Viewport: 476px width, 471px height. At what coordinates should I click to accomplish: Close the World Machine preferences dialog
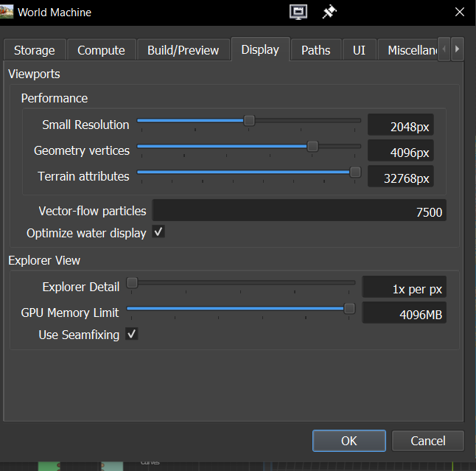pos(460,12)
